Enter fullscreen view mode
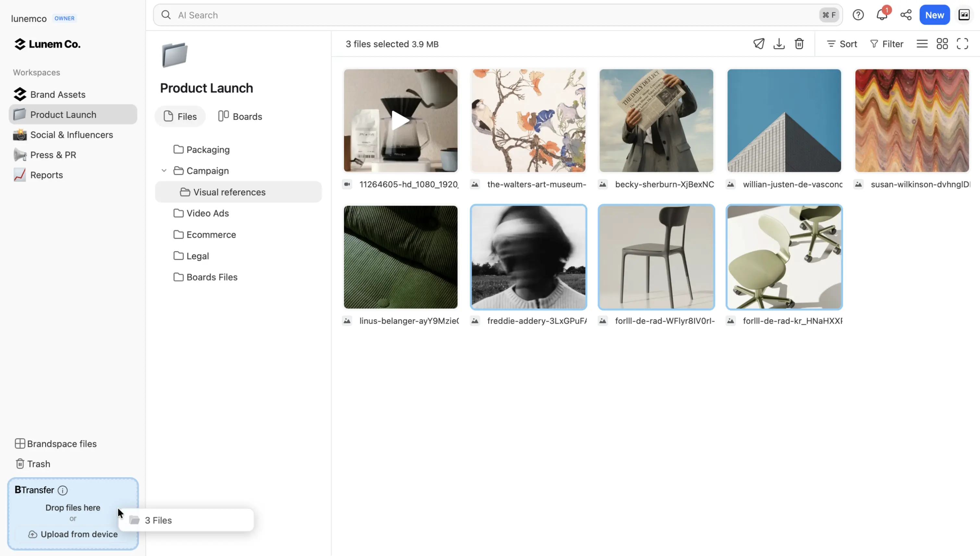980x556 pixels. pyautogui.click(x=962, y=44)
